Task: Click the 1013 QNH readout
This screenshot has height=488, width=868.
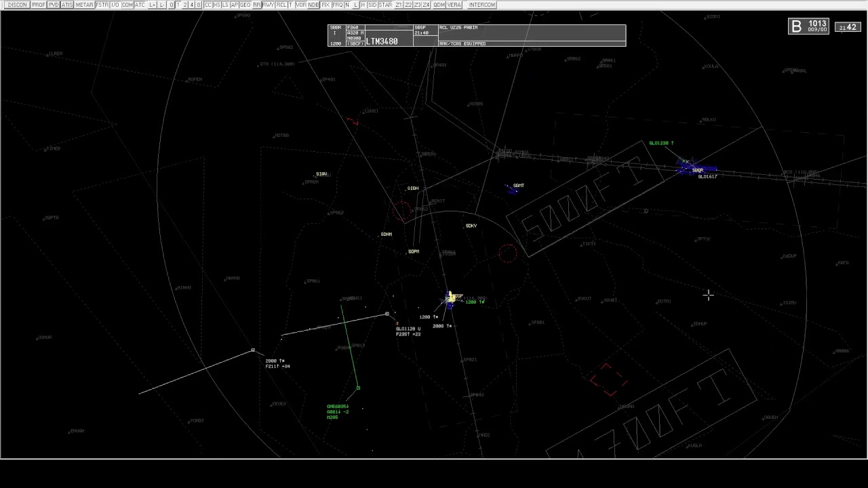Action: 817,24
